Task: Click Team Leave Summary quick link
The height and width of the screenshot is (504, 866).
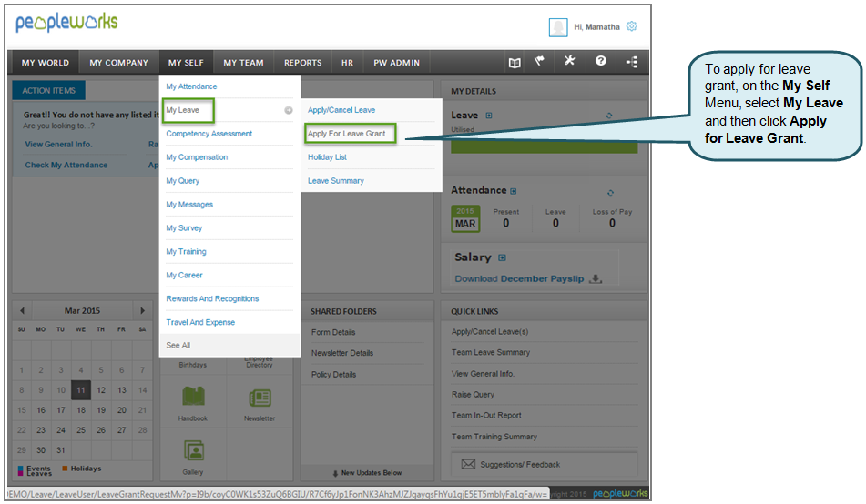Action: tap(491, 352)
